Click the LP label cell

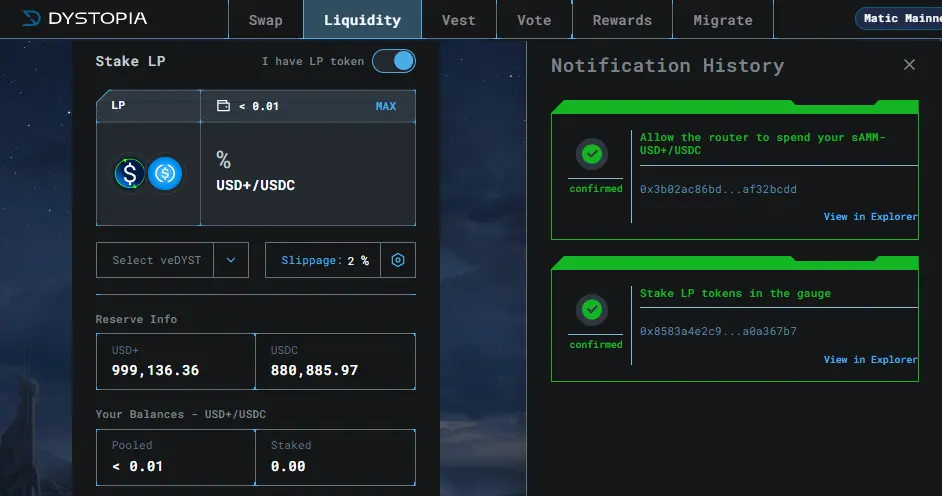148,106
